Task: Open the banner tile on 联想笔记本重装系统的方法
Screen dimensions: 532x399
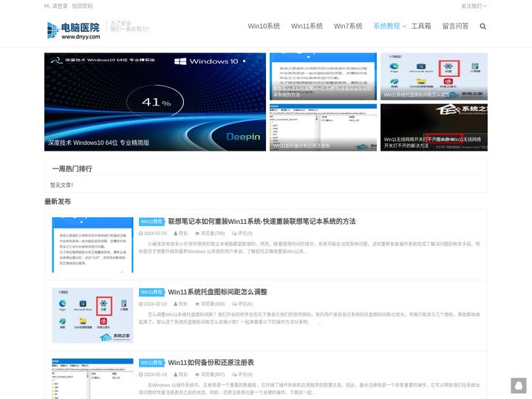Action: 323,76
